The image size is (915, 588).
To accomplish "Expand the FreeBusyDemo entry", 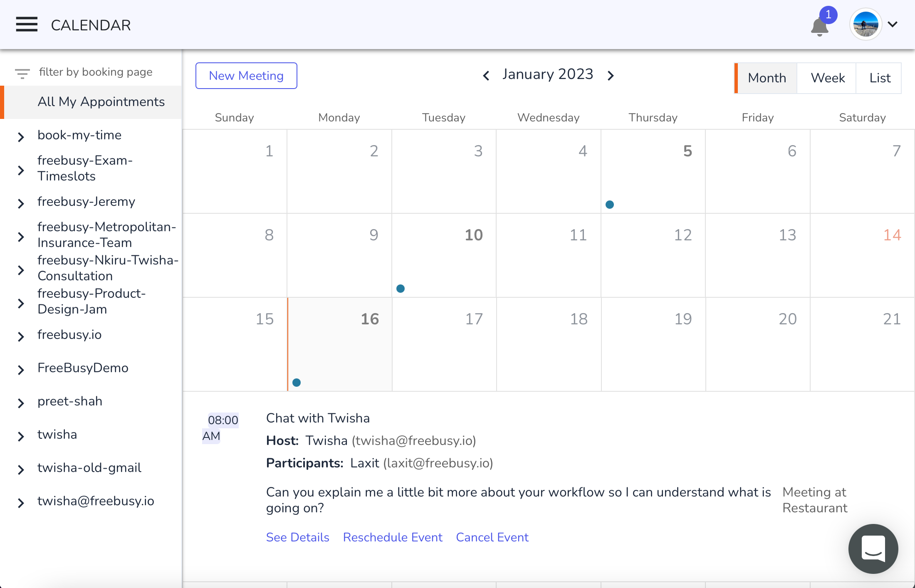I will (x=21, y=370).
